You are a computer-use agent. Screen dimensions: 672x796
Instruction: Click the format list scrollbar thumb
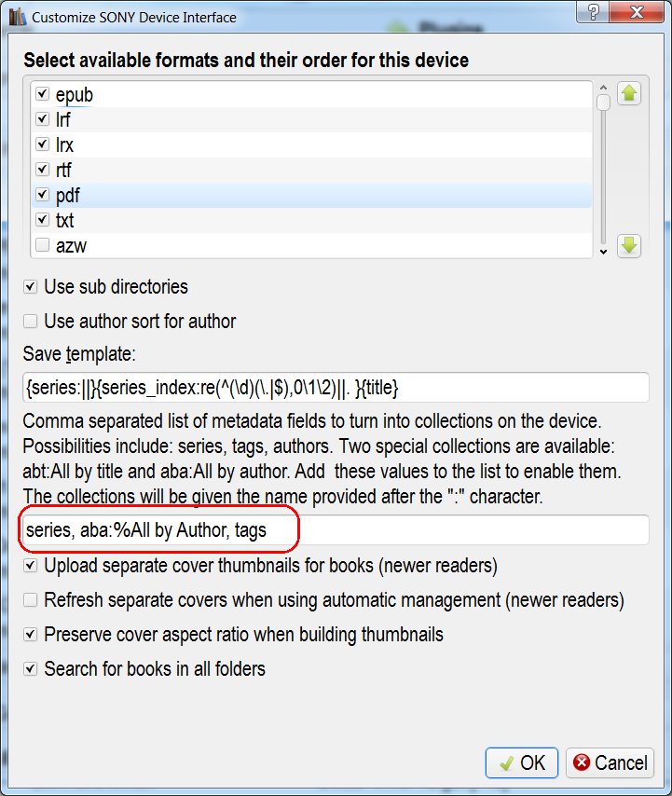(x=603, y=103)
